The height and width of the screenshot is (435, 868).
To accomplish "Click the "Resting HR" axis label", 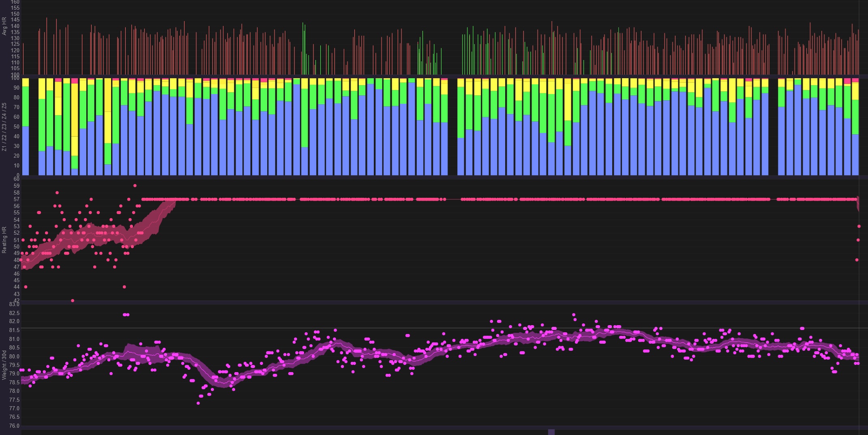I will pyautogui.click(x=4, y=240).
